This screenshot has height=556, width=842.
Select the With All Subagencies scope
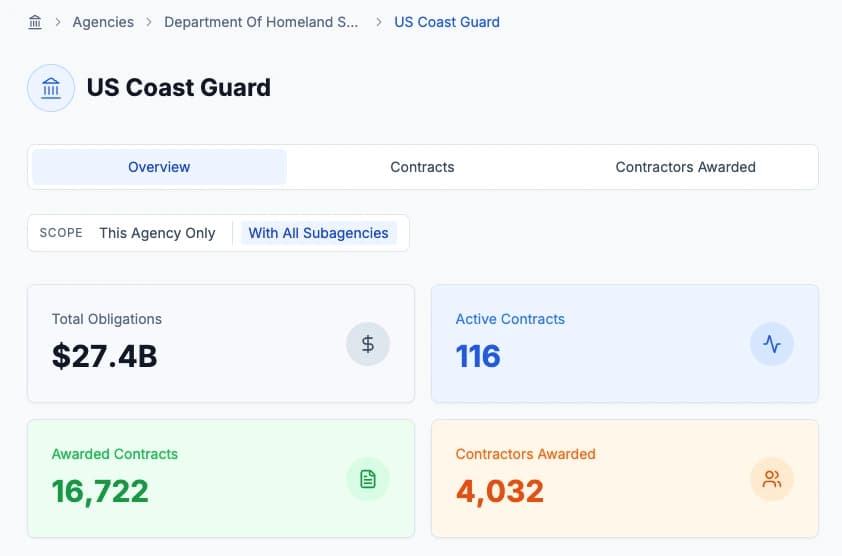[x=318, y=233]
